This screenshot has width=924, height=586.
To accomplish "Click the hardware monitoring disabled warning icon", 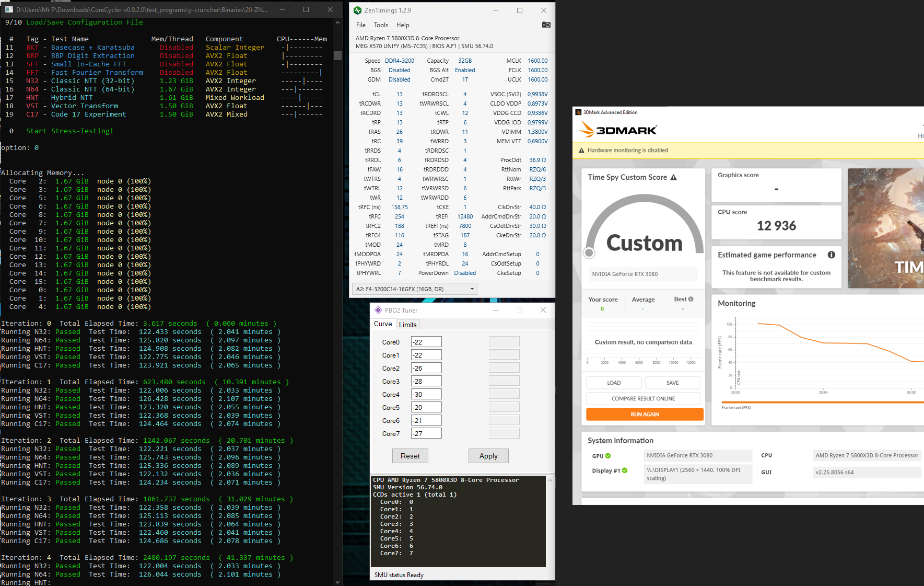I will (581, 150).
